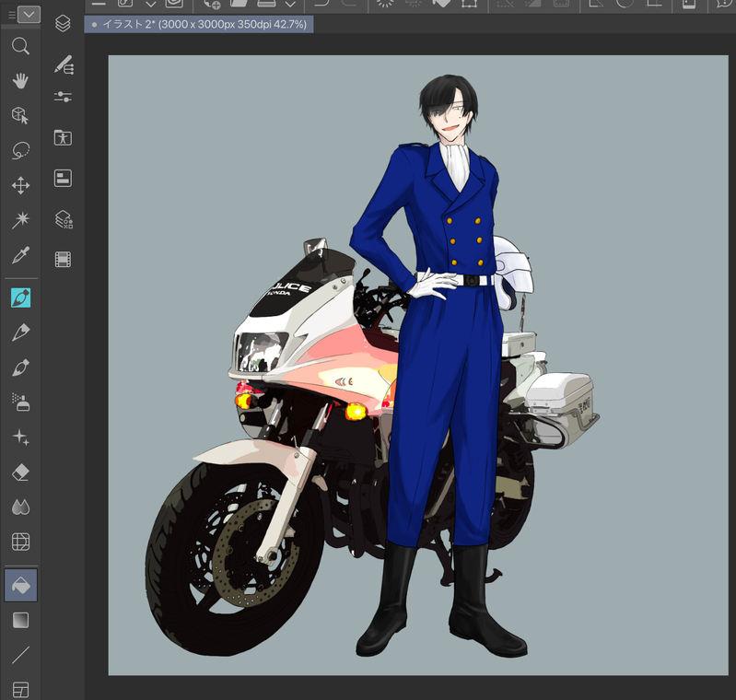Select the Figure straight line tool

coord(20,655)
